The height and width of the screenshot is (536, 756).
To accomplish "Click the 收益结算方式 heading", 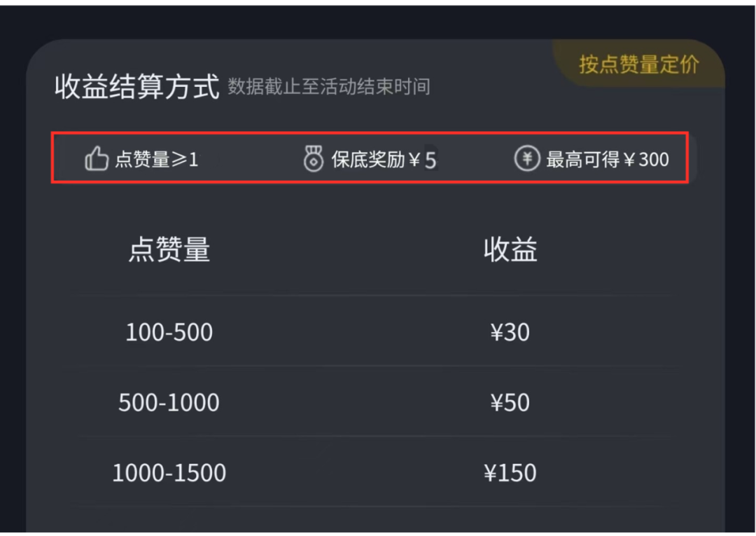I will coord(136,88).
